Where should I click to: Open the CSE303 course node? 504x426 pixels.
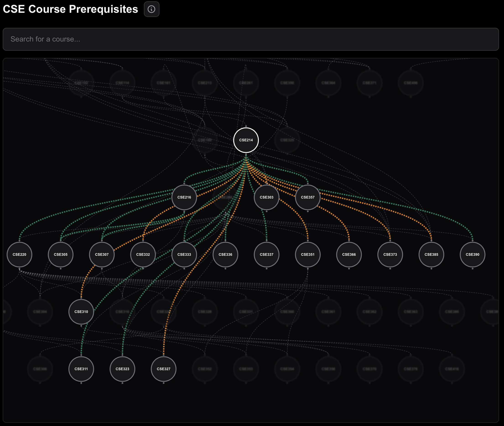click(266, 197)
